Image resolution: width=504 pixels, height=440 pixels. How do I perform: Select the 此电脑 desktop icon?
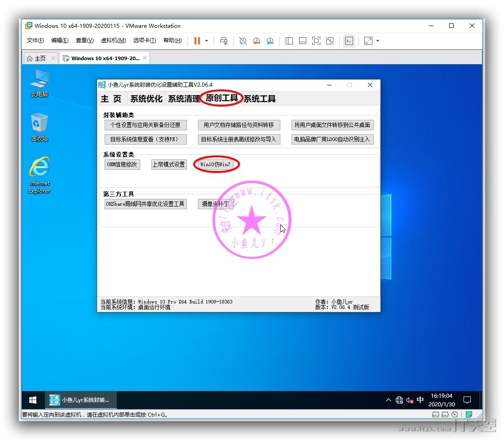[x=39, y=83]
